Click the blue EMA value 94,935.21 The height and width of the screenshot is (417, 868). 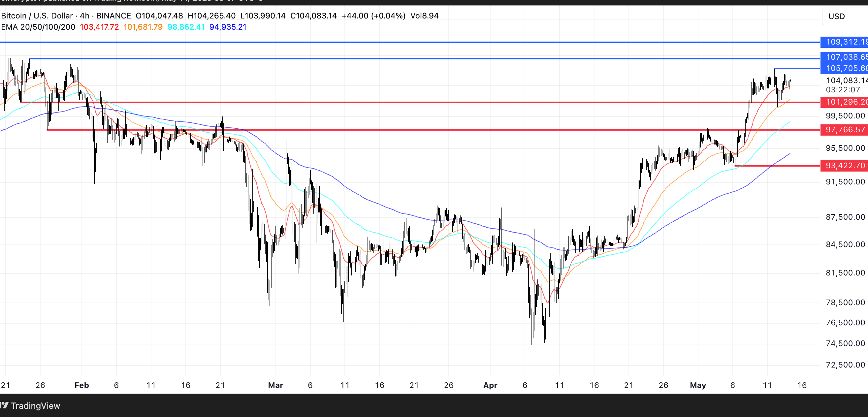[227, 27]
